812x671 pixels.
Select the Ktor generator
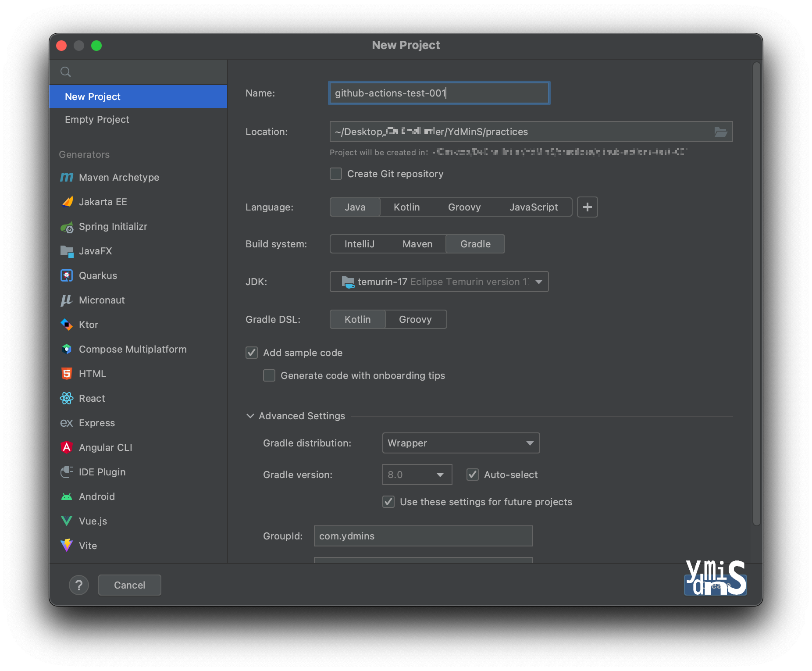tap(88, 325)
